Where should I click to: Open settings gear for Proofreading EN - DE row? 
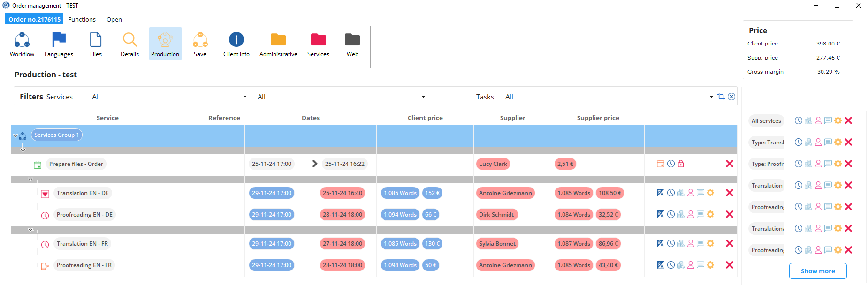point(710,214)
